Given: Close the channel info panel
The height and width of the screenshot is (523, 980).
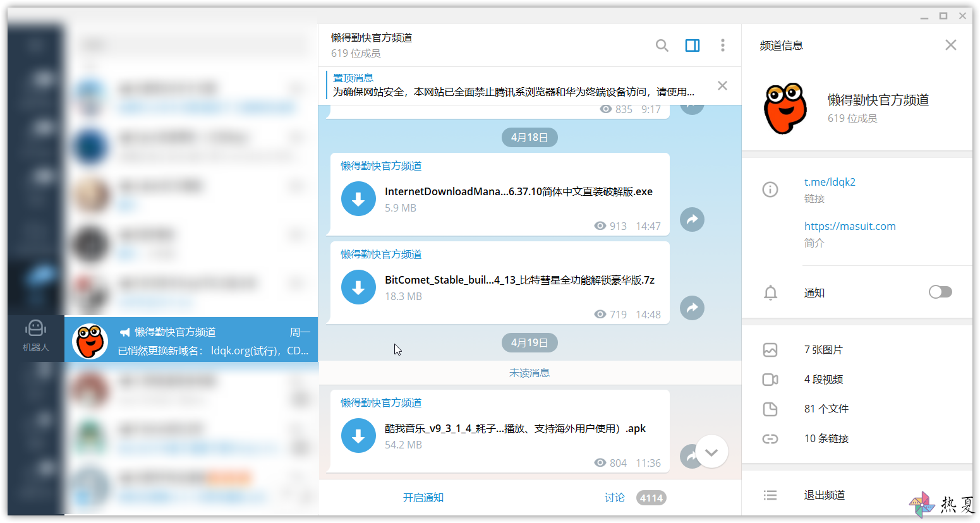Looking at the screenshot, I should [951, 45].
